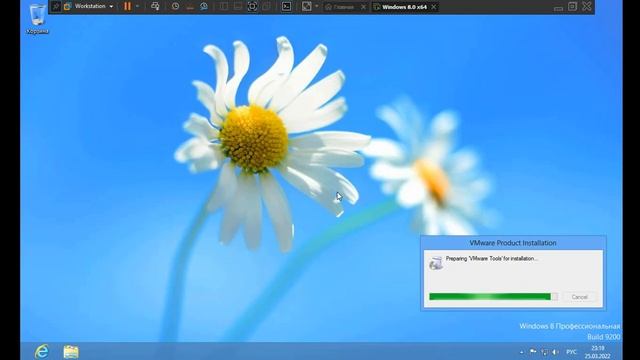
Task: Switch input language РУС
Action: pos(571,352)
